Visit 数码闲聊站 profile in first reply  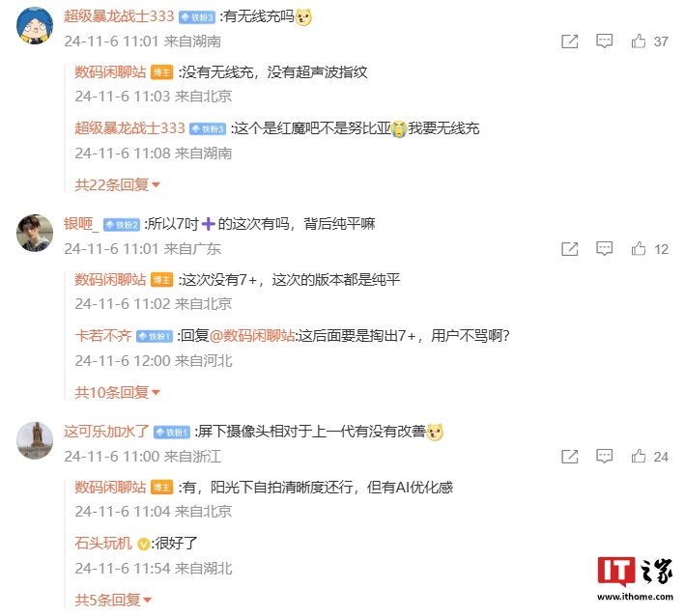(110, 72)
